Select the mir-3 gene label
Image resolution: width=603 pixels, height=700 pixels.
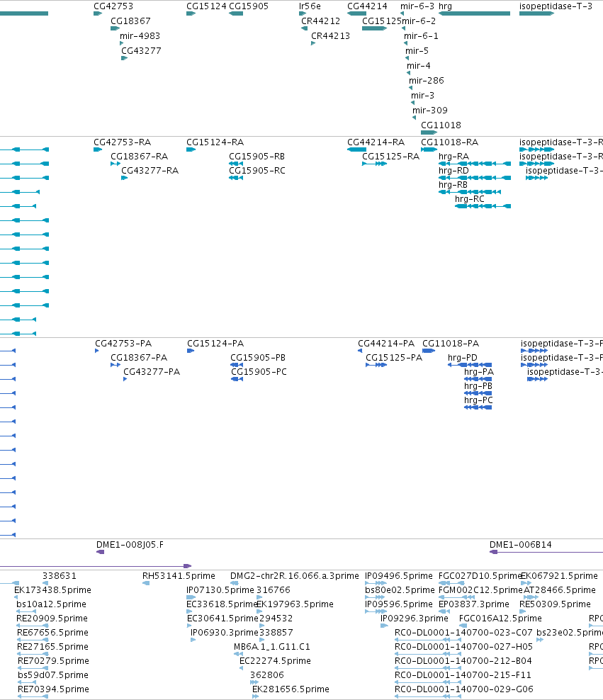pyautogui.click(x=423, y=95)
